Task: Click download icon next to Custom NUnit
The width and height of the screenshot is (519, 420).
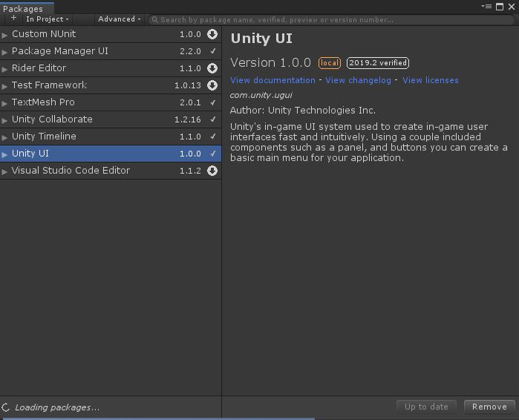Action: coord(212,34)
